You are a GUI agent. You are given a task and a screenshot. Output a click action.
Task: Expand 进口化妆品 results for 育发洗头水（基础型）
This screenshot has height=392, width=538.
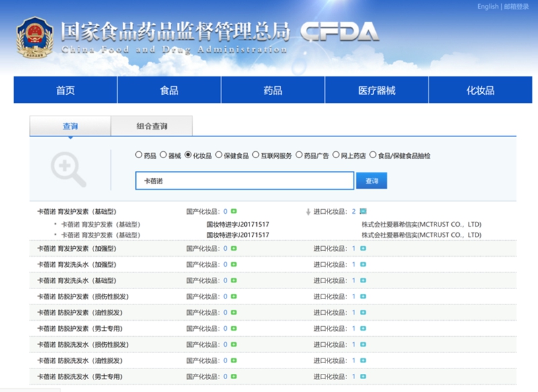pos(363,280)
